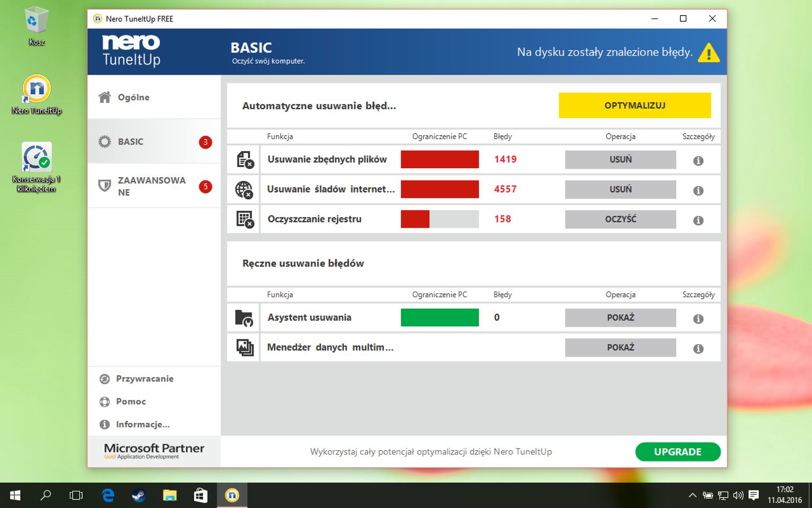The image size is (812, 508).
Task: Click the Nero TuneItUp taskbar button
Action: click(x=232, y=495)
